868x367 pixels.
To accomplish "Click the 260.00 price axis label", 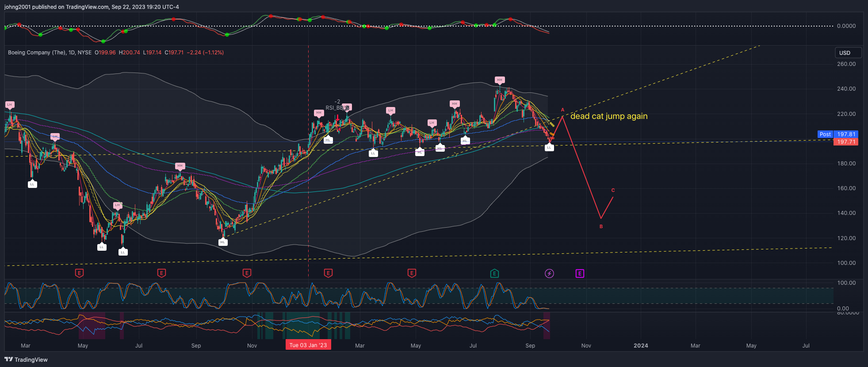I will pos(846,64).
